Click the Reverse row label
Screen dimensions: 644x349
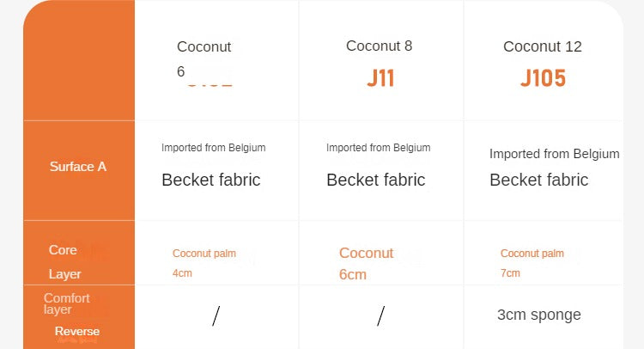tap(77, 332)
